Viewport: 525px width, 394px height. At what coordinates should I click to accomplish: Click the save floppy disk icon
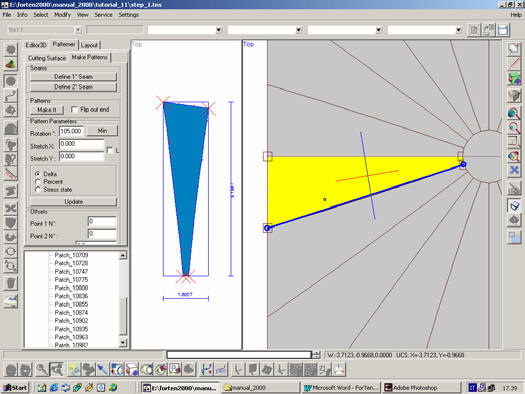[503, 30]
